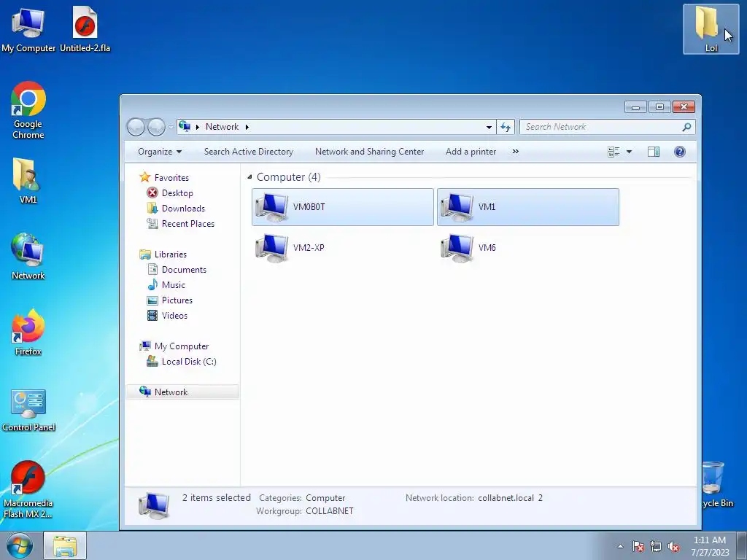Image resolution: width=747 pixels, height=560 pixels.
Task: Select the Recycle Bin desktop icon
Action: click(717, 485)
